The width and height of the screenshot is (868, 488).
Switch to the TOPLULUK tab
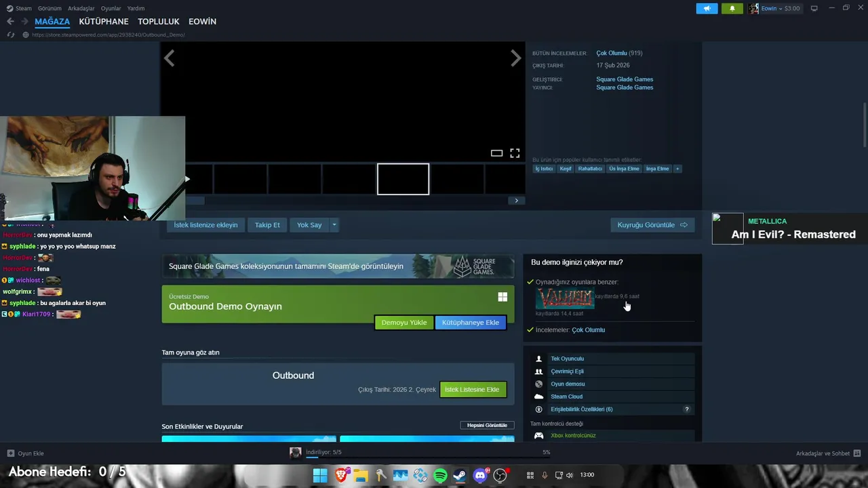(x=159, y=22)
